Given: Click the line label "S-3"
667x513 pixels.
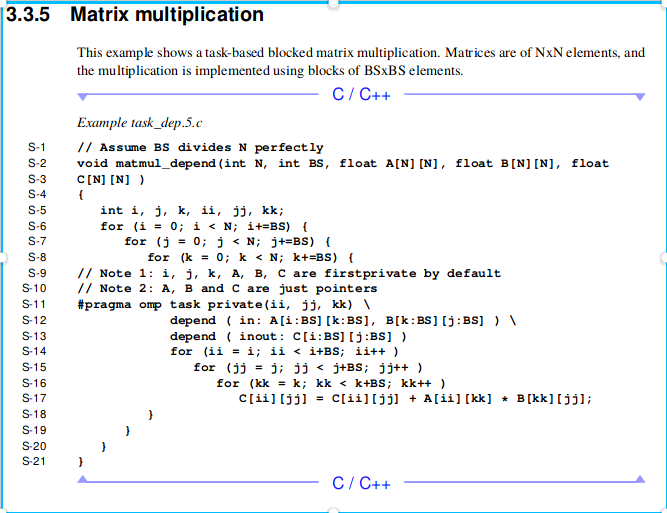Looking at the screenshot, I should click(37, 179).
